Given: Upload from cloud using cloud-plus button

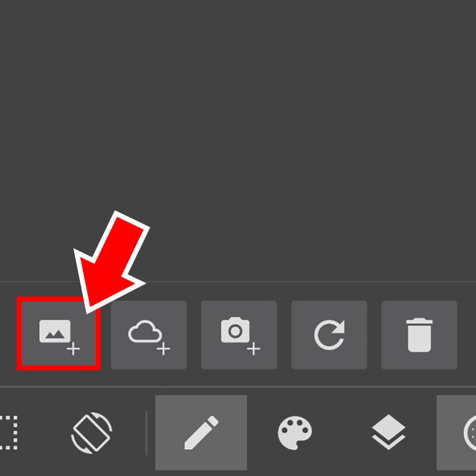Looking at the screenshot, I should coord(149,335).
